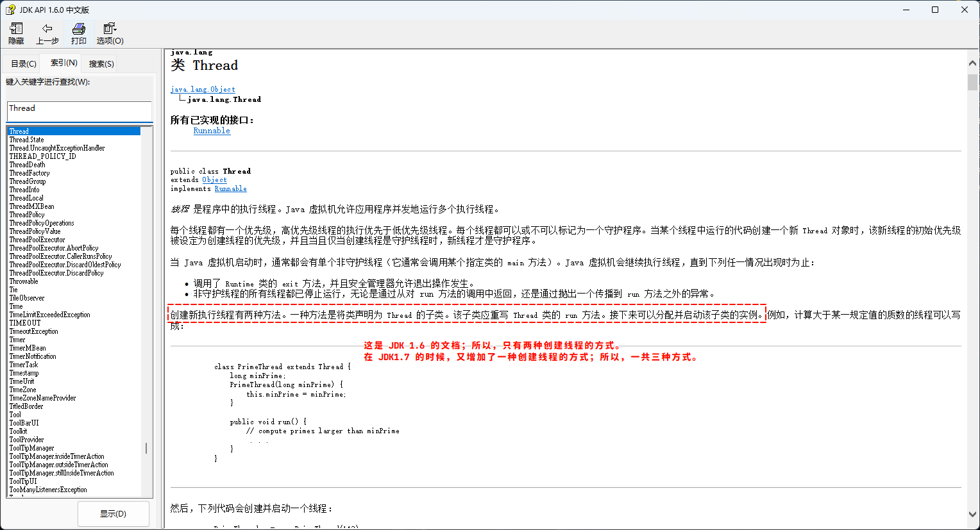Image resolution: width=980 pixels, height=530 pixels.
Task: Select ThreadPoolExecutor index entry
Action: click(x=37, y=239)
